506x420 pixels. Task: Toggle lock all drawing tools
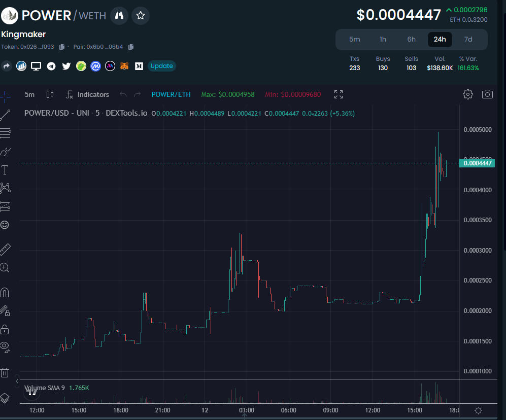pos(5,330)
